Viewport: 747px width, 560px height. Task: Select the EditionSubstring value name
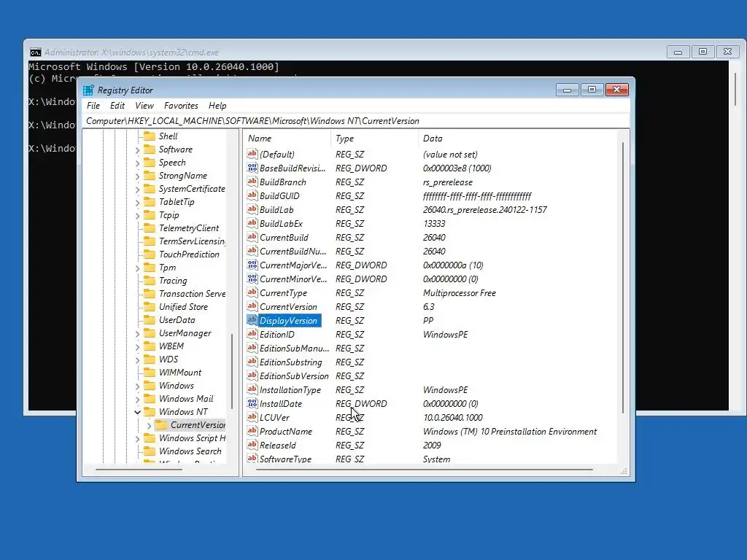point(290,362)
